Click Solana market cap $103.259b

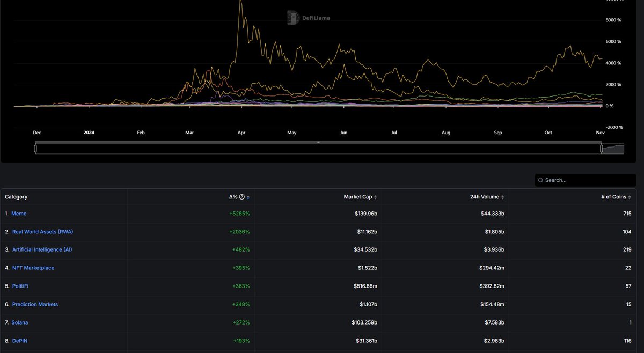[364, 322]
